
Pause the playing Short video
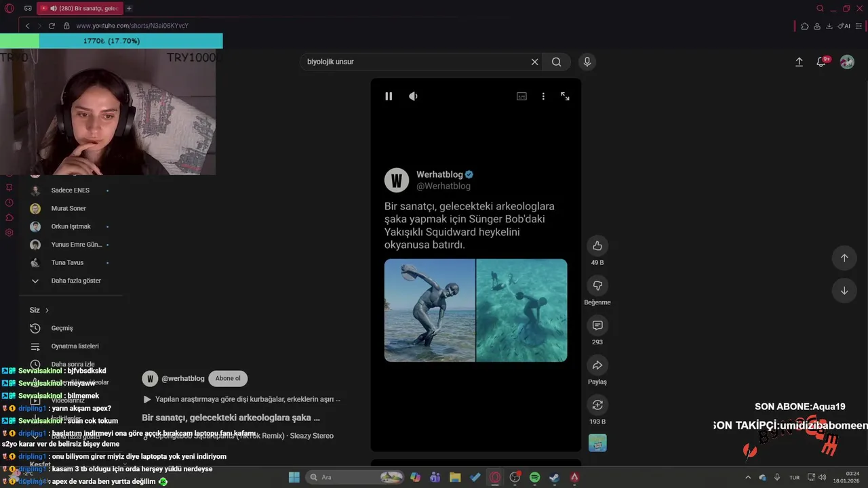pyautogui.click(x=389, y=96)
